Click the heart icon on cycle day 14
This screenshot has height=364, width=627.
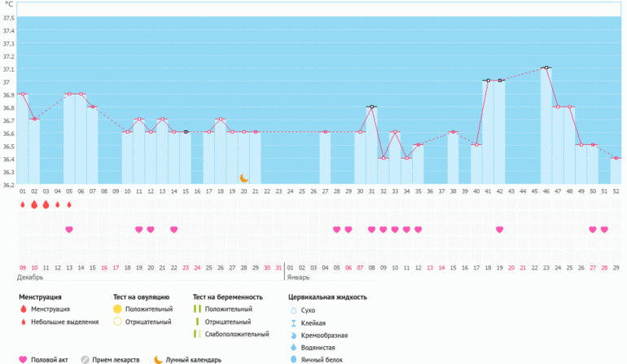click(174, 230)
